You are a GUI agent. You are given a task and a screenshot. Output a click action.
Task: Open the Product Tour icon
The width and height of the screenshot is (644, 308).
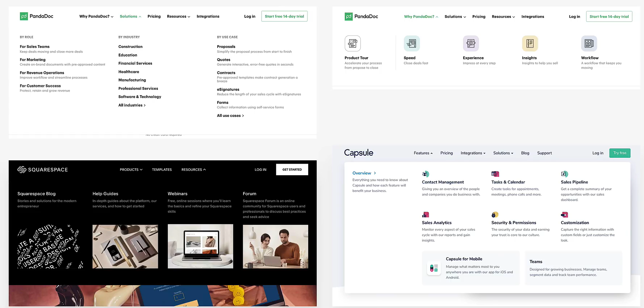point(352,43)
